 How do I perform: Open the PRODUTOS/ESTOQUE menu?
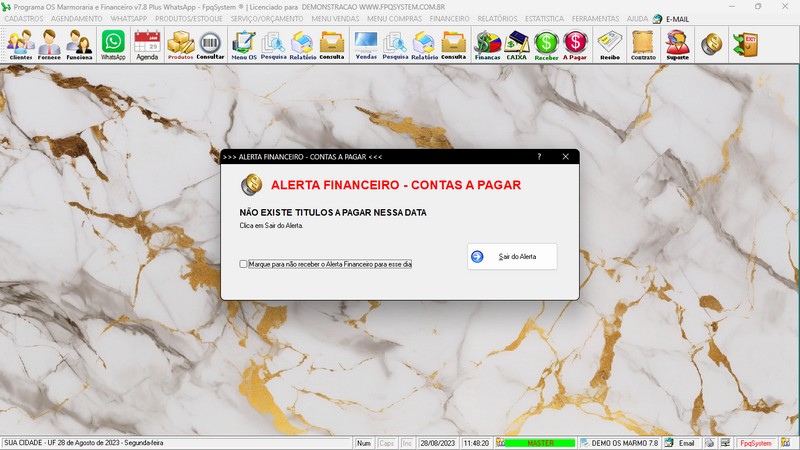(189, 19)
